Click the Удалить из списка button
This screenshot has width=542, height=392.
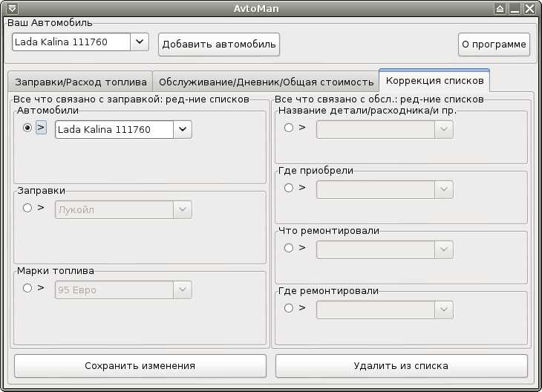(401, 366)
